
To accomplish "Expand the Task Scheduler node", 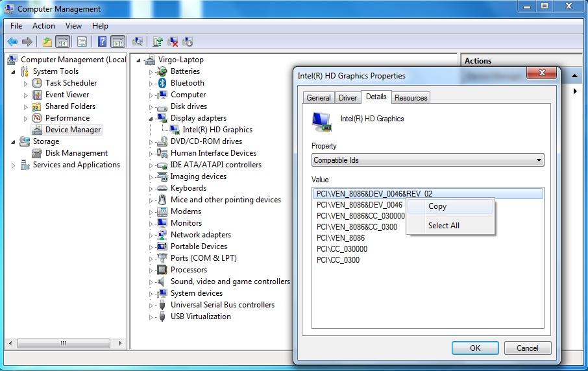I will [25, 83].
